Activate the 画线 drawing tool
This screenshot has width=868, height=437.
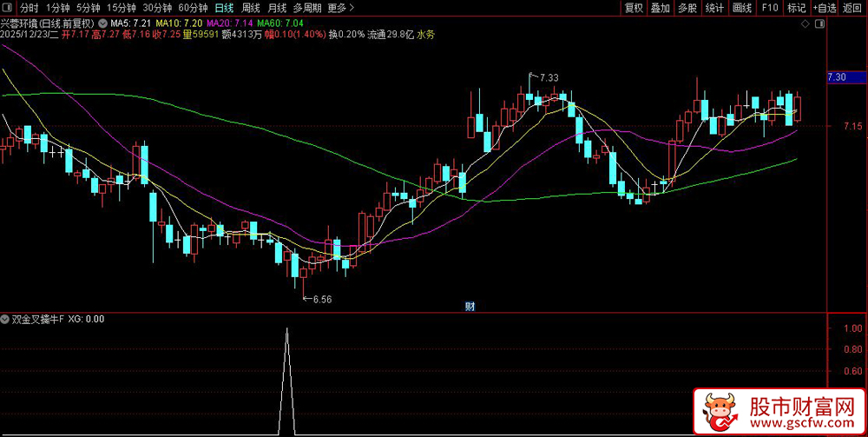coord(742,8)
